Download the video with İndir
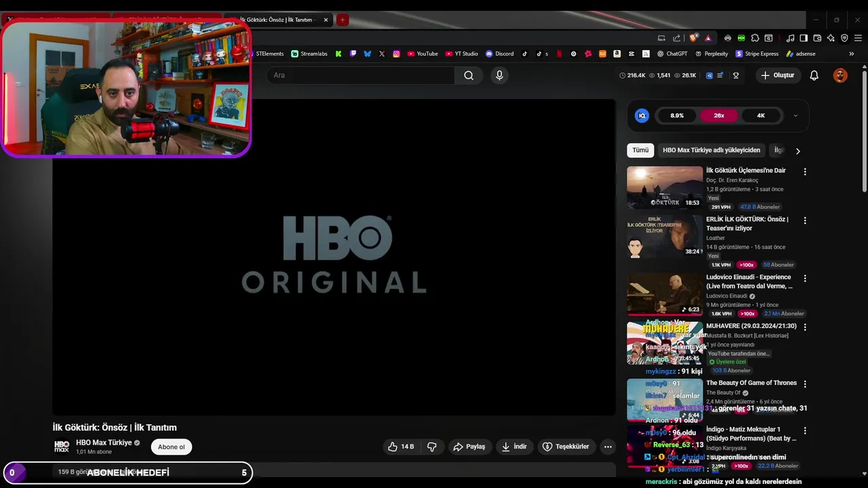868x488 pixels. [514, 447]
